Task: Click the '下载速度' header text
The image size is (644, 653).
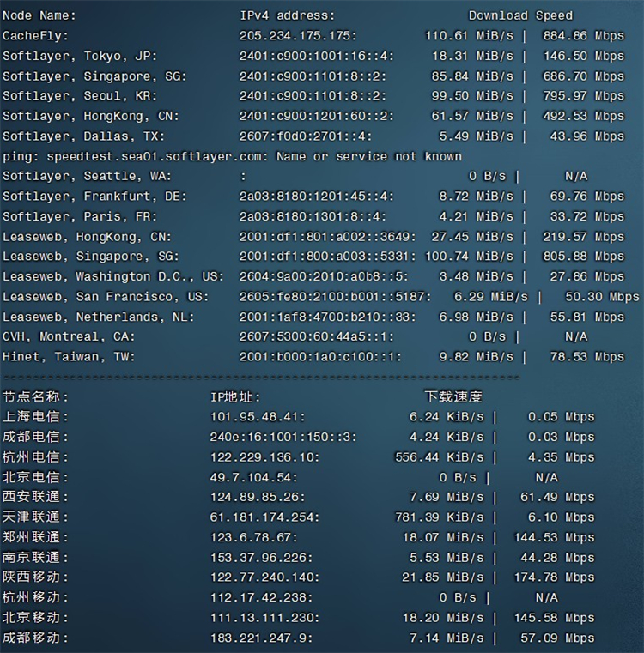Action: [x=453, y=397]
